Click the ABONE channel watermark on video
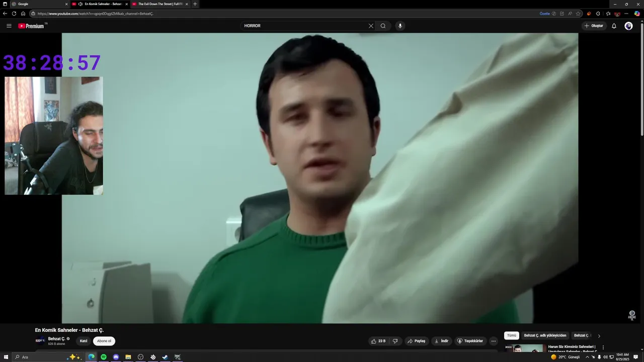Viewport: 644px width, 362px height. point(632,315)
